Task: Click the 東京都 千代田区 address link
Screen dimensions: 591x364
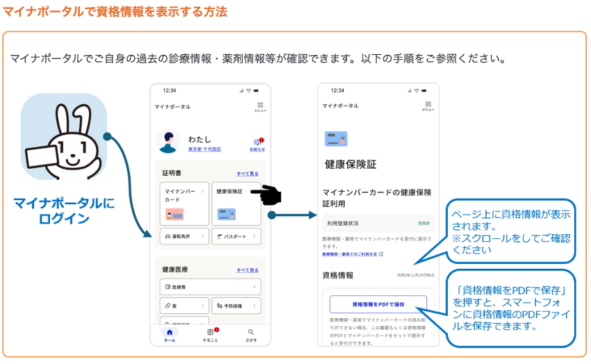Action: (x=204, y=149)
